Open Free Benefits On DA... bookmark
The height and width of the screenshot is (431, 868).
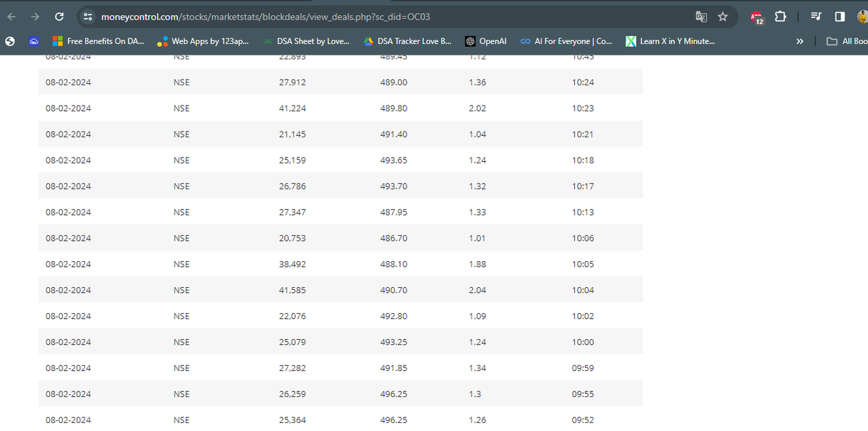click(99, 41)
